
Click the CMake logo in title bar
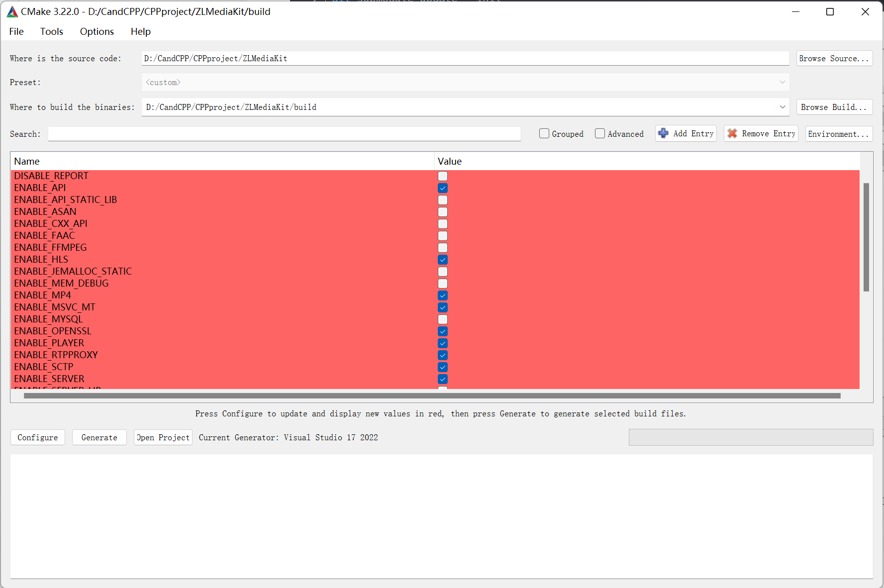12,11
